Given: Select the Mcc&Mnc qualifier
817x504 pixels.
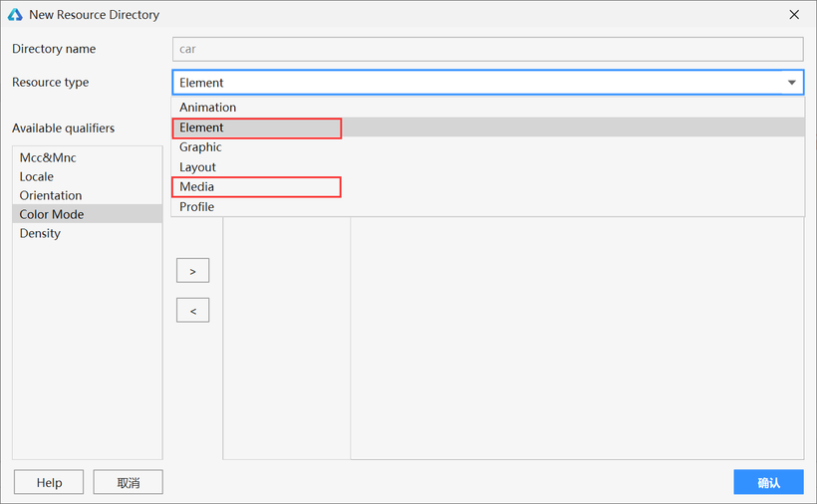Looking at the screenshot, I should (x=88, y=157).
